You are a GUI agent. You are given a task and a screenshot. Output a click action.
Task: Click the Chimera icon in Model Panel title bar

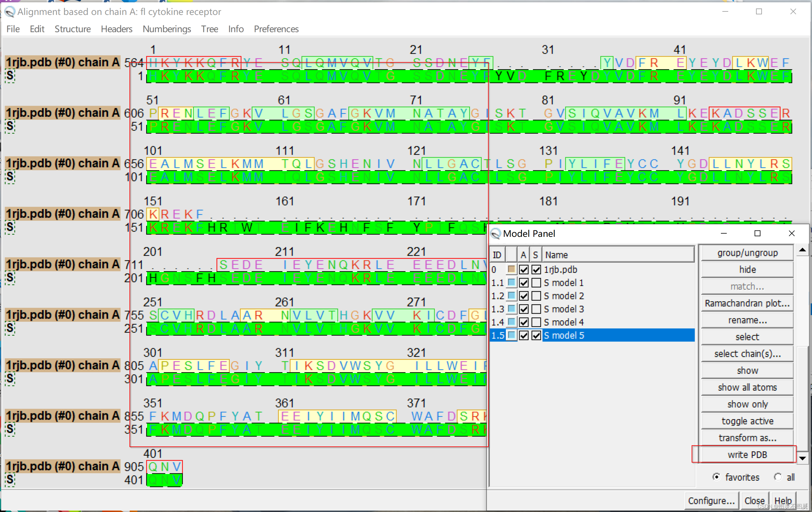[495, 234]
